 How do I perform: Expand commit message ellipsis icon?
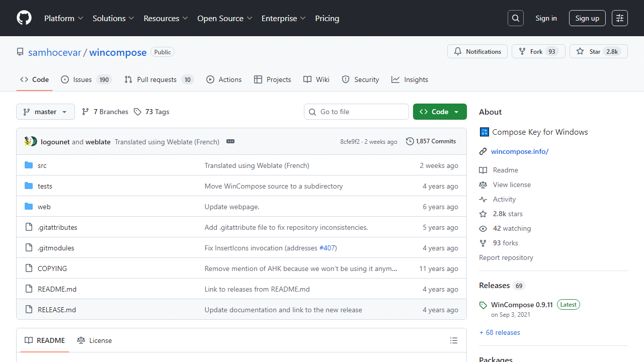[230, 142]
